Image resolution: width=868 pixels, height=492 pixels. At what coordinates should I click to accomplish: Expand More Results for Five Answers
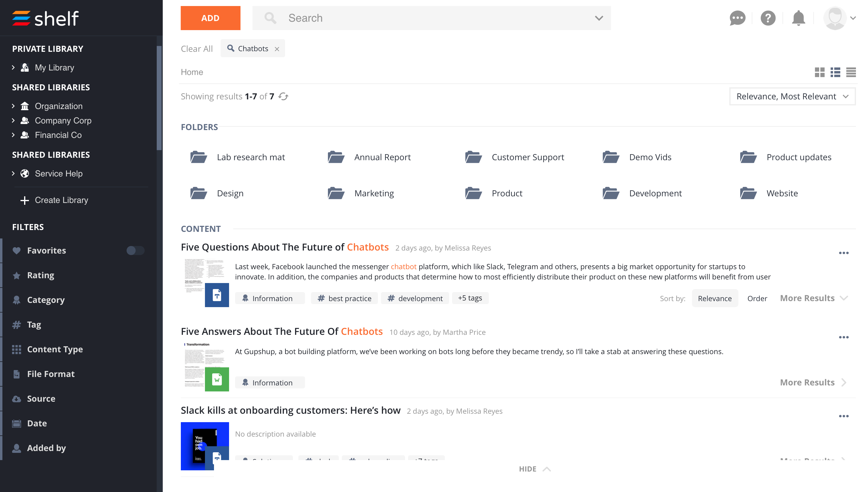click(813, 382)
